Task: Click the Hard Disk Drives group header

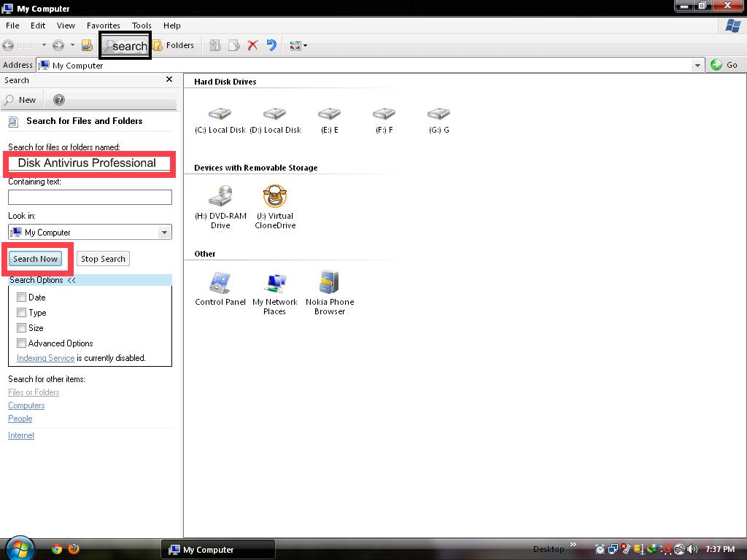Action: [225, 82]
